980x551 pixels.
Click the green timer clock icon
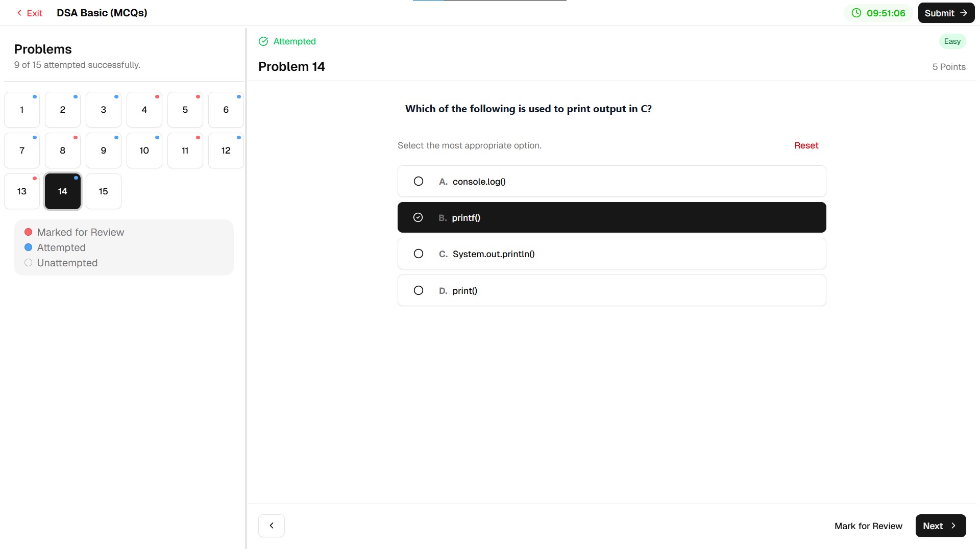coord(856,13)
